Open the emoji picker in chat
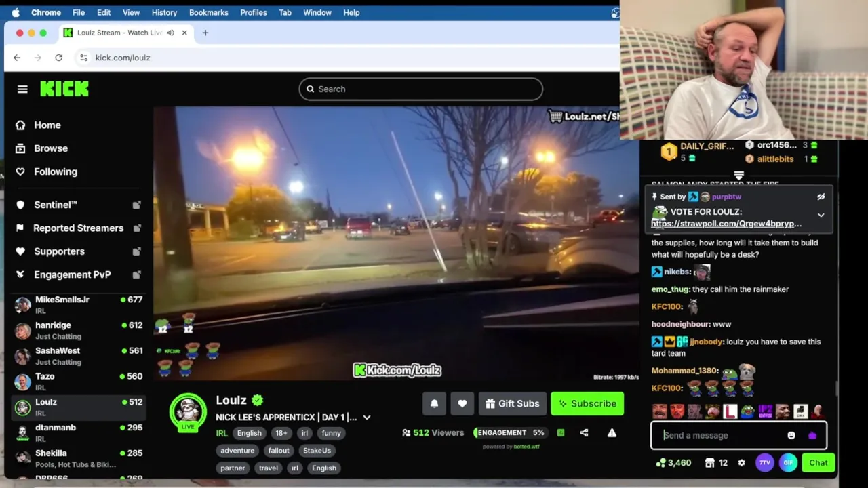This screenshot has width=868, height=488. click(791, 435)
